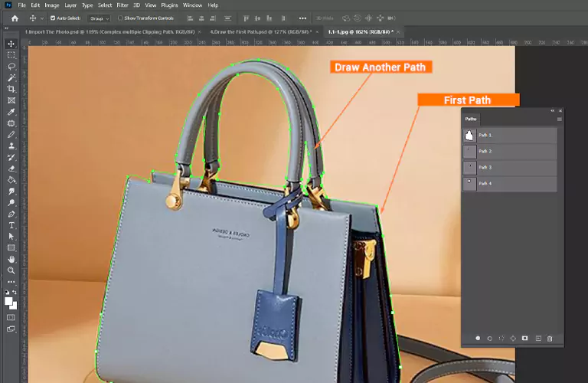Click the Delete current path trash icon
This screenshot has width=588, height=383.
tap(550, 338)
